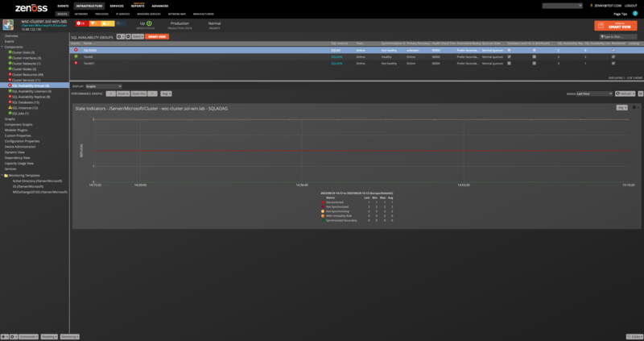Collapse the Monitoring Templates tree node

click(2, 176)
